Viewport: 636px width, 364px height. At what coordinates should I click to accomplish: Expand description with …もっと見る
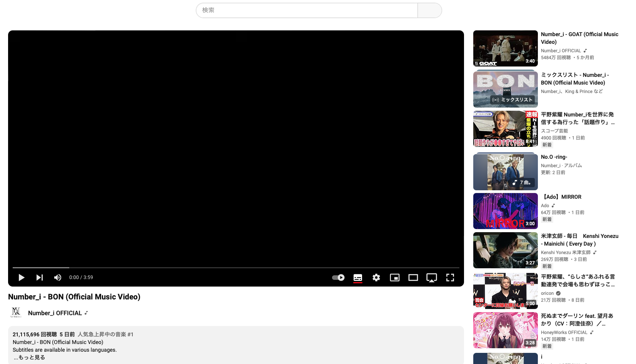(30, 357)
